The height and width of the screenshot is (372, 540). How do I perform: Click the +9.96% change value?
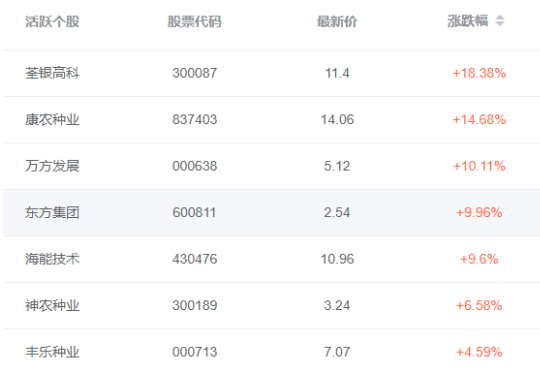479,213
